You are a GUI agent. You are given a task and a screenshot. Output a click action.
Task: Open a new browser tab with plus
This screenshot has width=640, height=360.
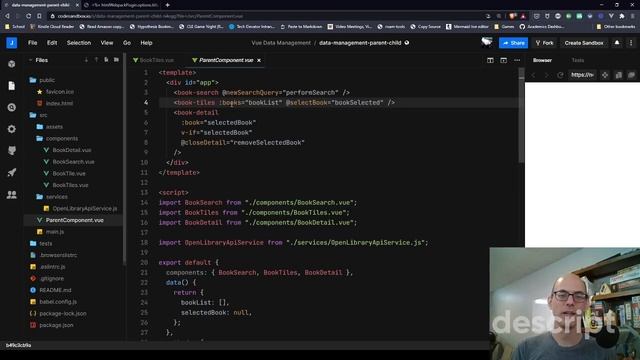167,5
